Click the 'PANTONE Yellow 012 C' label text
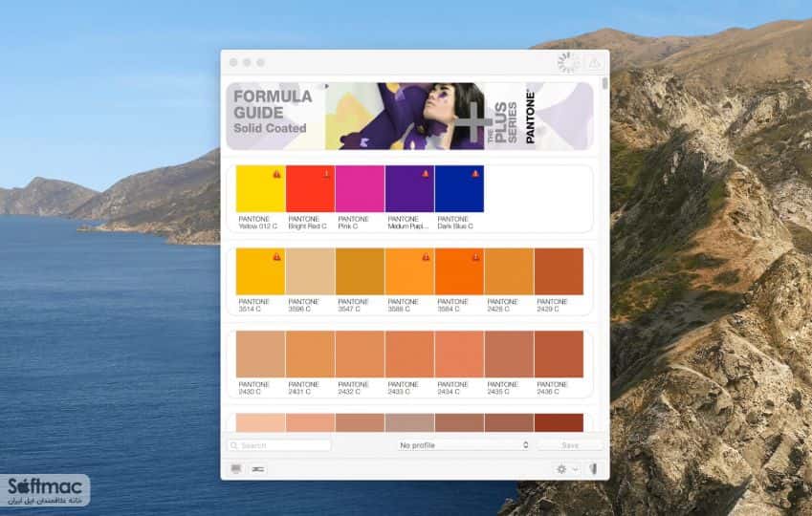 pyautogui.click(x=258, y=223)
